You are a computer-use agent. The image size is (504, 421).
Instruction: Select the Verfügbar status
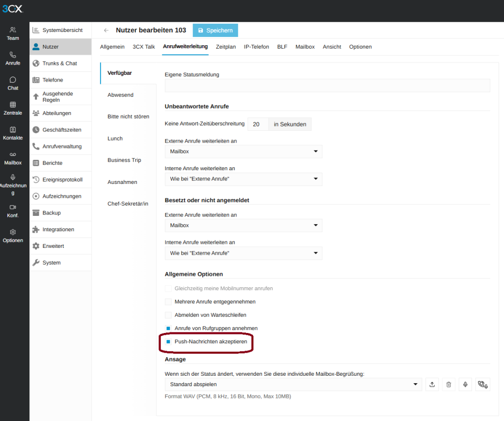point(128,73)
